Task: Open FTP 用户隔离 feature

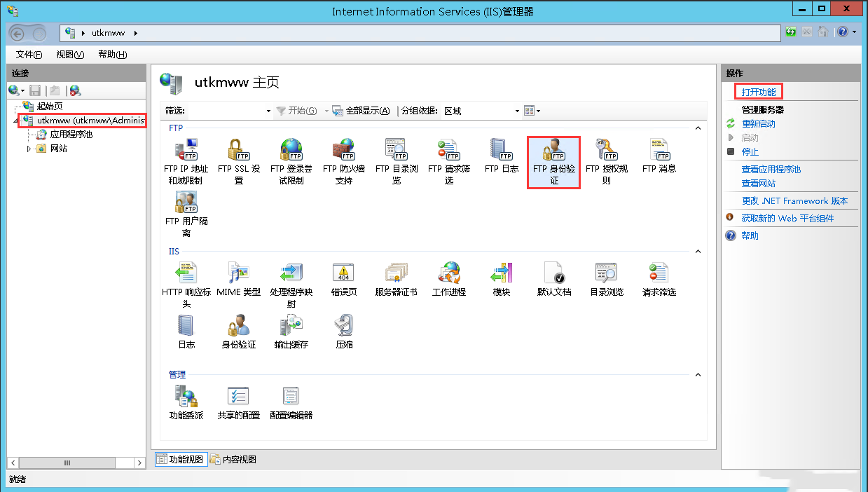Action: point(186,214)
